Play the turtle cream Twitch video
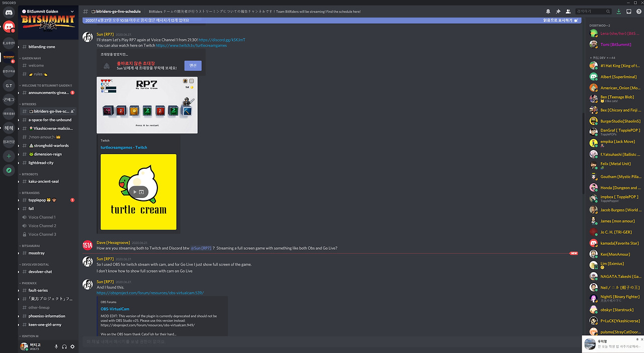Screen dimensions: 644x353 [x=134, y=192]
